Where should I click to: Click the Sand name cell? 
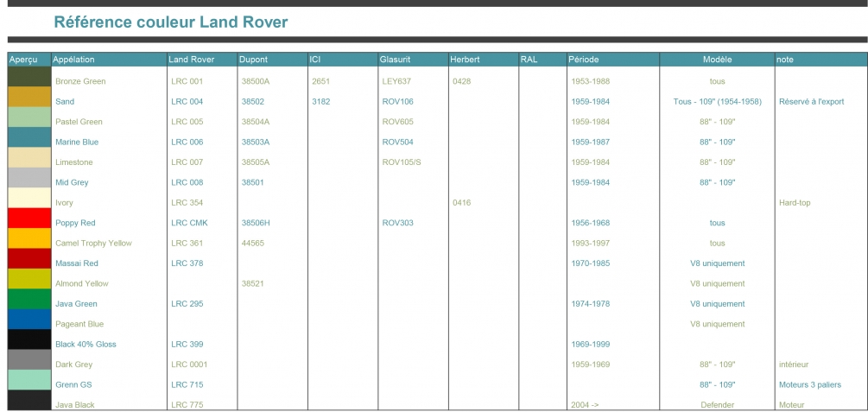[x=65, y=102]
